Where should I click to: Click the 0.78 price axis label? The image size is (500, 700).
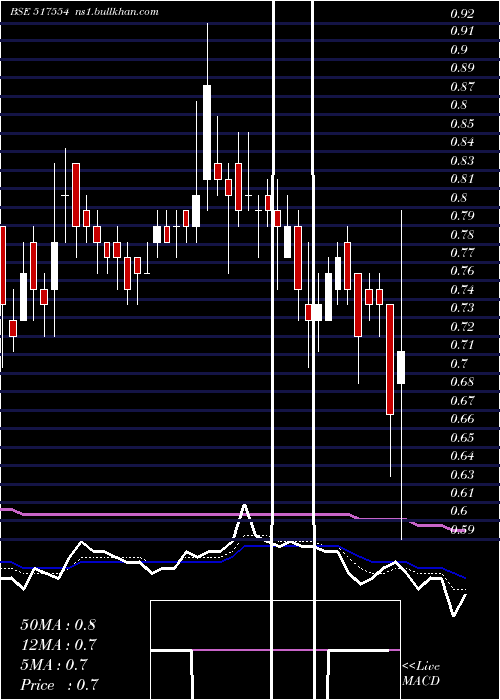[x=462, y=234]
